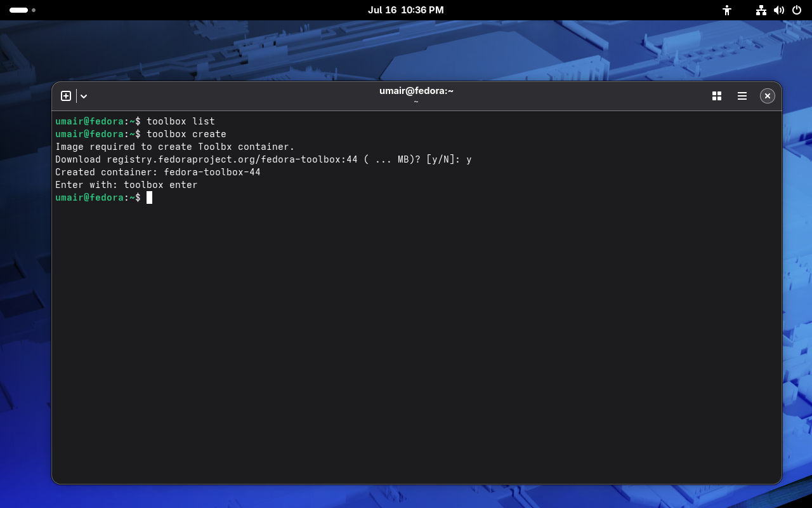
Task: Open a new terminal tab
Action: pos(66,96)
